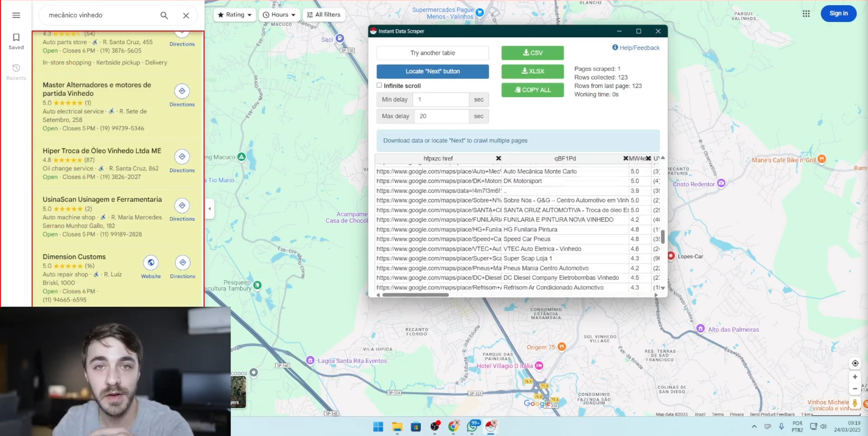Click the search magnifier icon

pyautogui.click(x=164, y=15)
